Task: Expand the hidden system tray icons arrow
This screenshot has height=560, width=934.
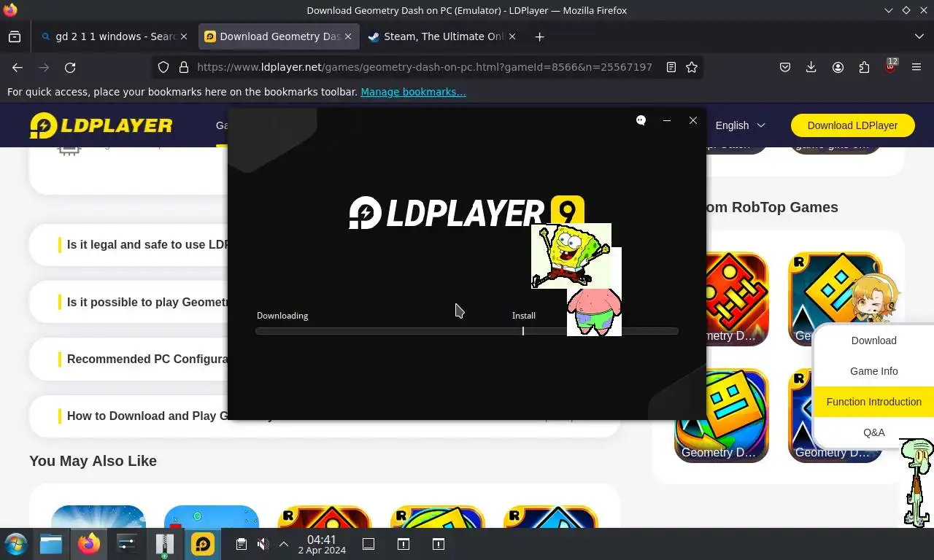Action: point(284,544)
